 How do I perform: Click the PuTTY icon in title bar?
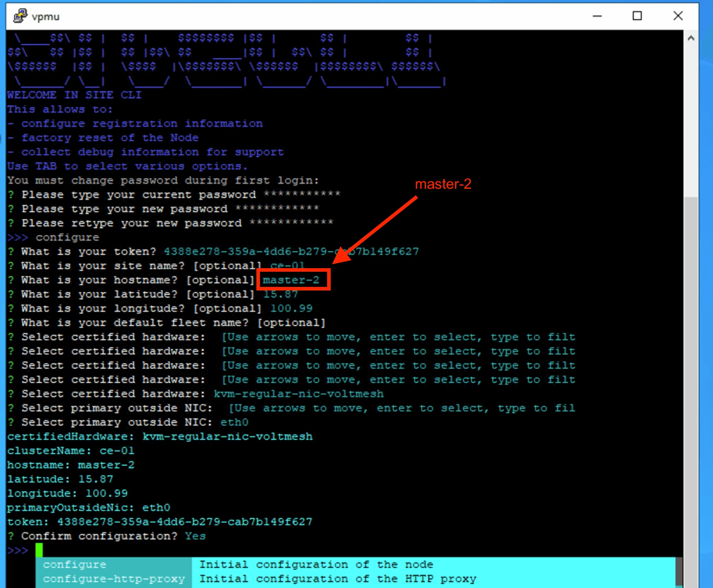20,16
